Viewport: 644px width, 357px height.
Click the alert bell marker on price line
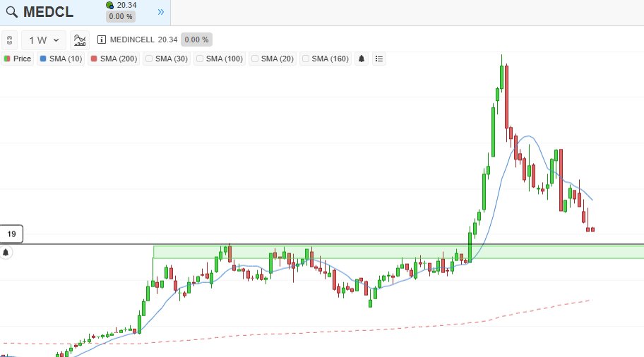[x=6, y=253]
